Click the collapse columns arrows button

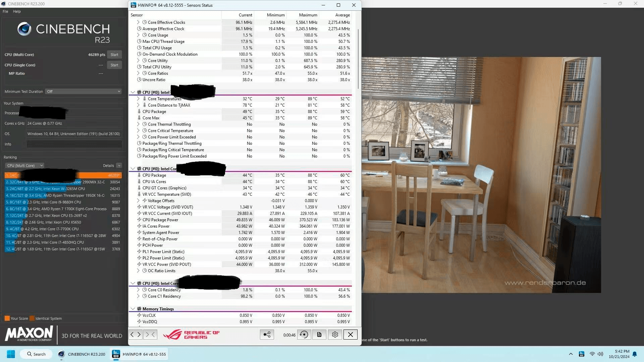tap(150, 335)
